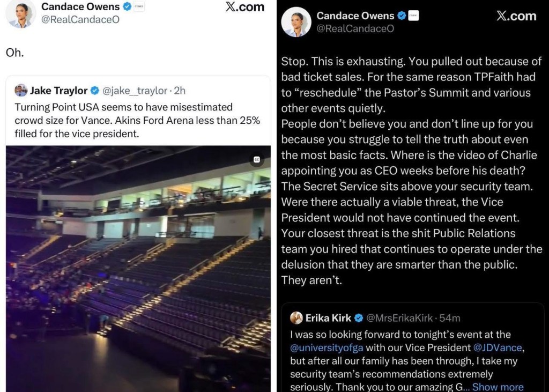Open the 2h timestamp on Jake Traylor's post

click(x=180, y=91)
